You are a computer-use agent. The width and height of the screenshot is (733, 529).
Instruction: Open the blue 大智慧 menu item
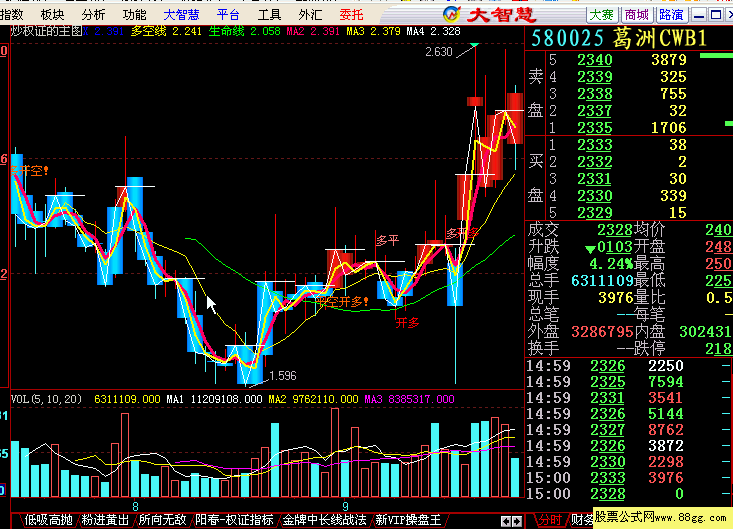point(181,15)
